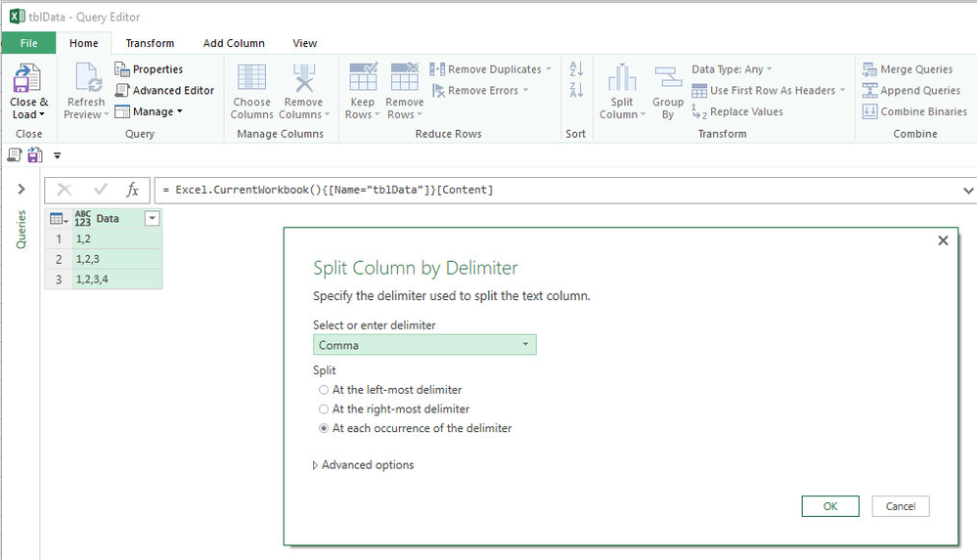Click the Excel application icon
977x560 pixels.
(x=17, y=17)
